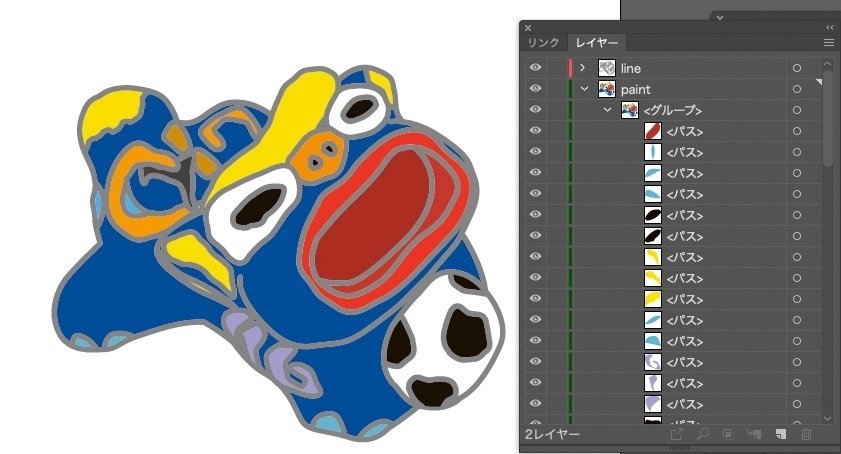841x454 pixels.
Task: Click the target circle of the topmost black path
Action: click(x=797, y=215)
